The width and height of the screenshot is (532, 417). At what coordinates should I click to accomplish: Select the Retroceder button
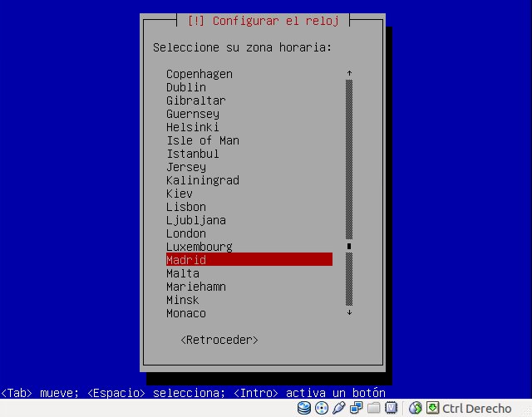point(219,340)
